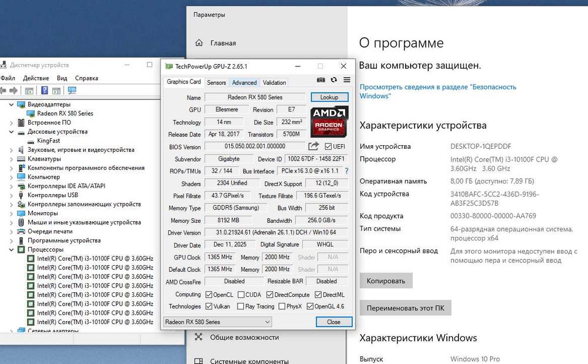Click scan hardware monitor icon in Device Manager
This screenshot has height=364, width=588.
[72, 91]
